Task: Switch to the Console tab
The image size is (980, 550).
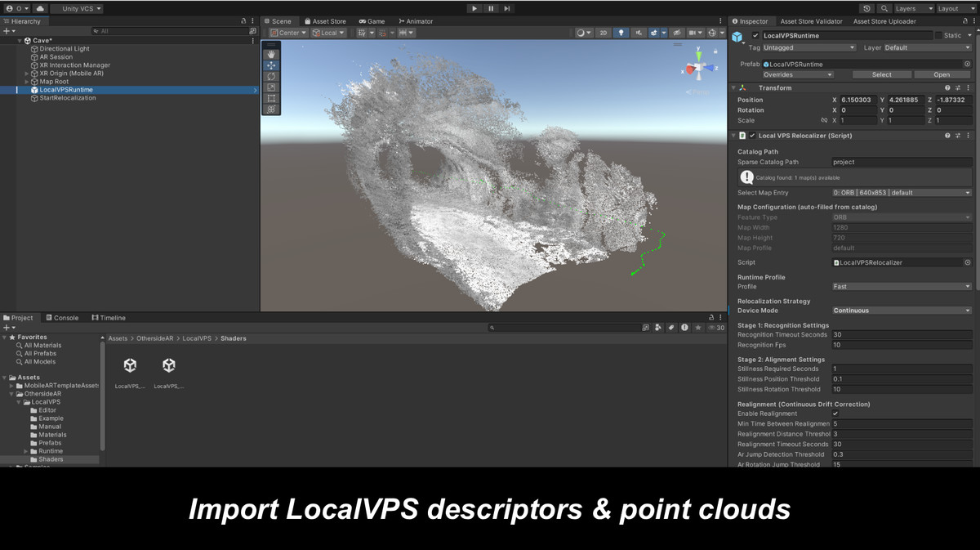Action: tap(62, 317)
